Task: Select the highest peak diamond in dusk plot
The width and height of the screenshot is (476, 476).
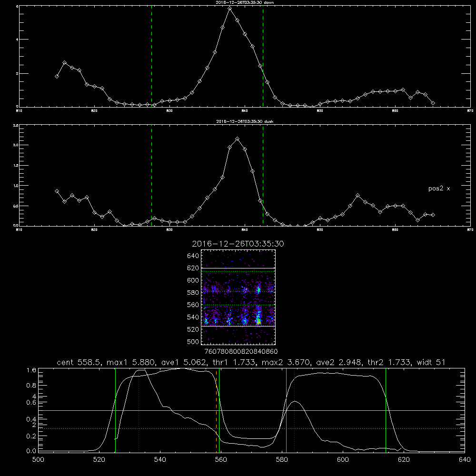Action: (238, 139)
